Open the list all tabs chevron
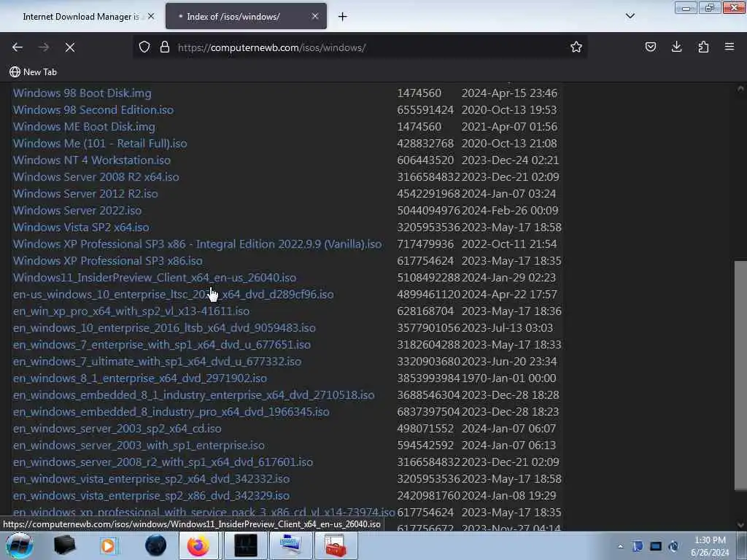This screenshot has height=560, width=747. pyautogui.click(x=630, y=16)
